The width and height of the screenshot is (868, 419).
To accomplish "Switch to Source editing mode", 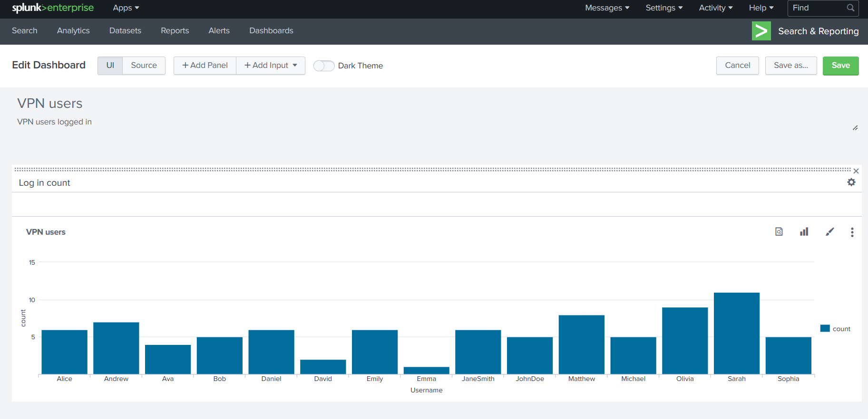I will pos(144,66).
